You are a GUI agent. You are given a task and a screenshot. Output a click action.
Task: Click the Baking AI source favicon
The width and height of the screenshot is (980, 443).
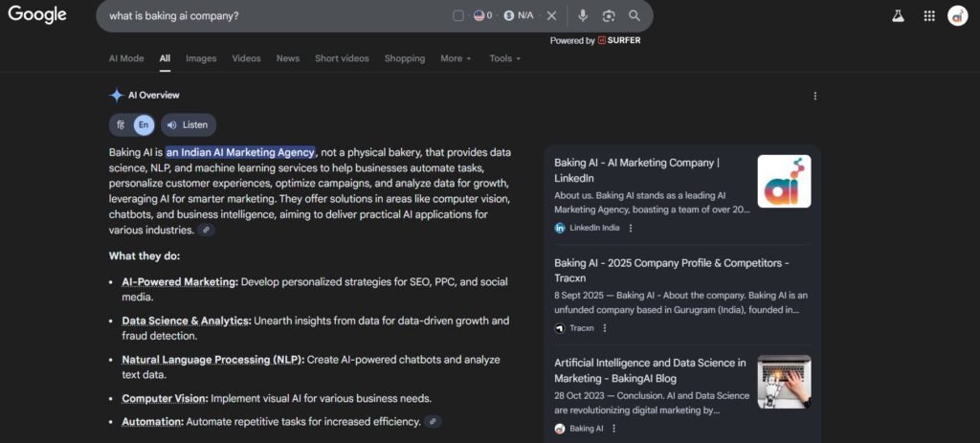click(560, 429)
